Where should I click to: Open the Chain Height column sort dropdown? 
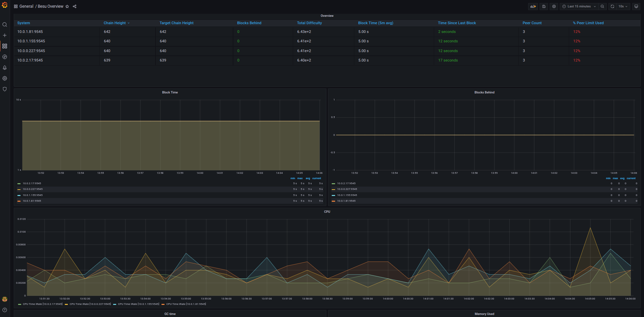pyautogui.click(x=129, y=23)
